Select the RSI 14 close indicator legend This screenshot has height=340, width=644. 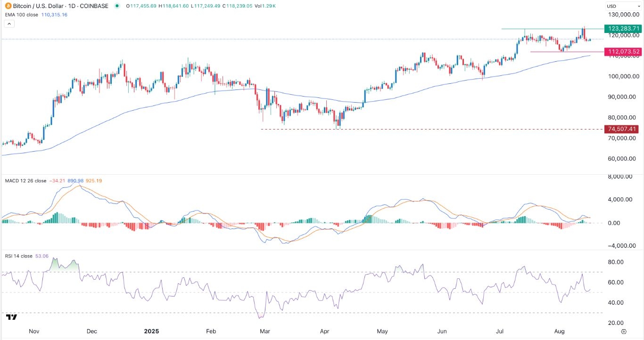click(19, 256)
